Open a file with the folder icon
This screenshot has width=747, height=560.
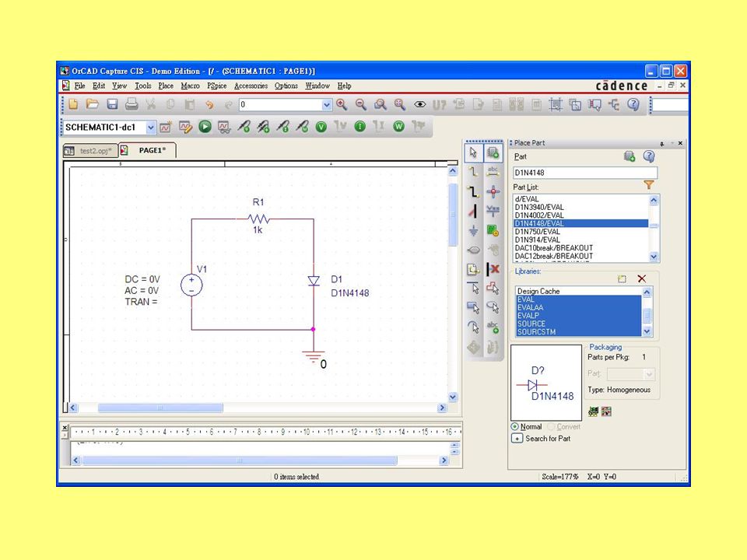tap(93, 104)
